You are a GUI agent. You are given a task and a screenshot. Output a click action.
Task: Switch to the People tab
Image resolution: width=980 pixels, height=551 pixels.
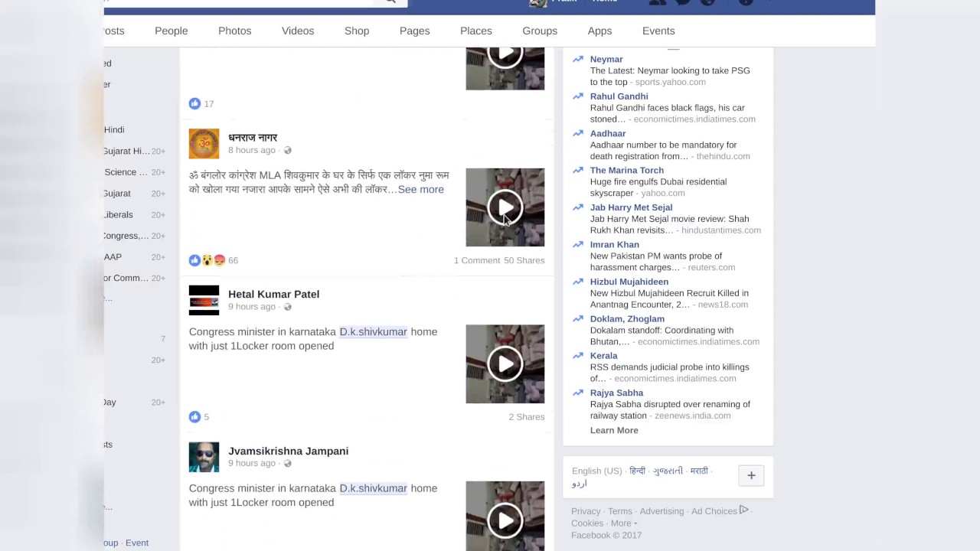coord(171,31)
